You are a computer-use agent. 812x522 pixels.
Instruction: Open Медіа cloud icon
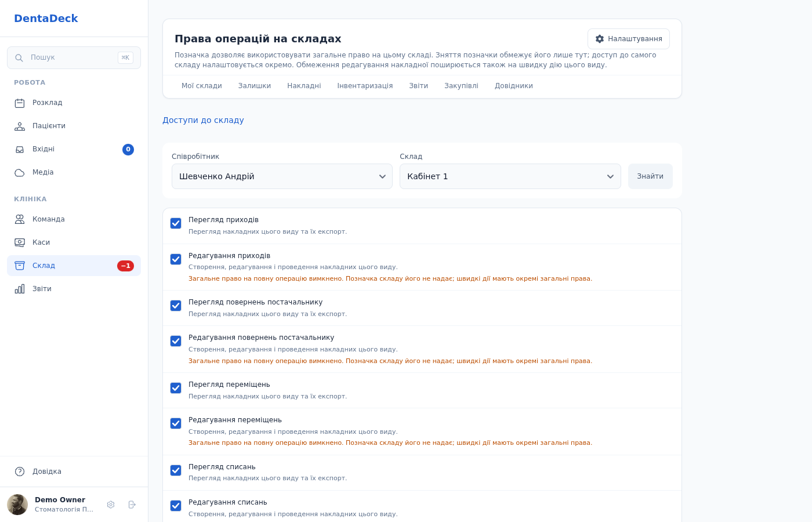click(20, 172)
